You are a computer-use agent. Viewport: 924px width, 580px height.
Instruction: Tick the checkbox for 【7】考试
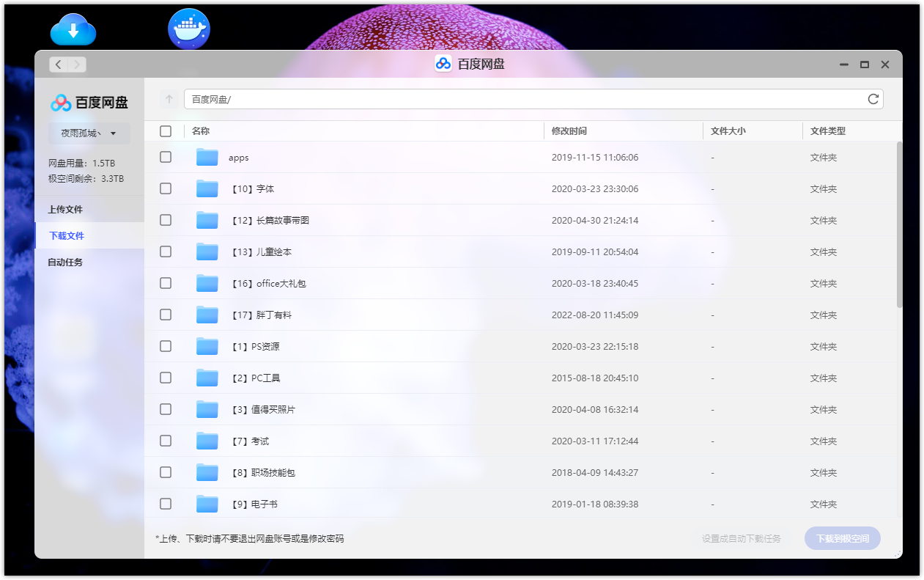click(166, 441)
